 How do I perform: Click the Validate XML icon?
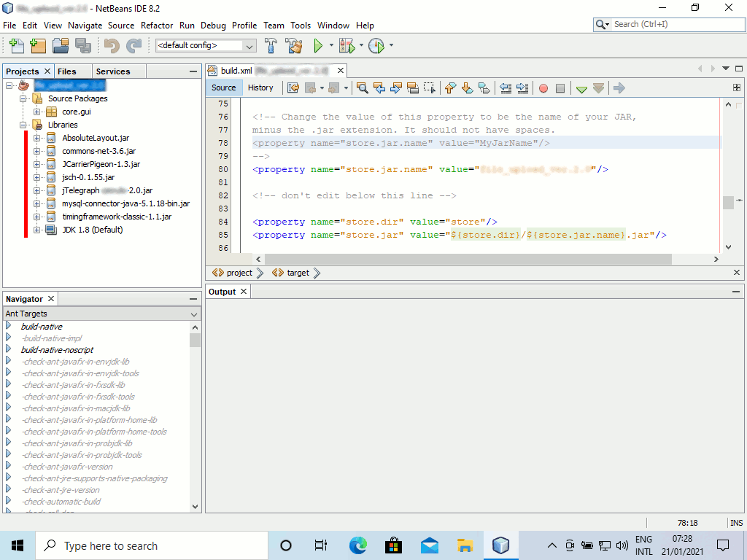click(x=598, y=88)
